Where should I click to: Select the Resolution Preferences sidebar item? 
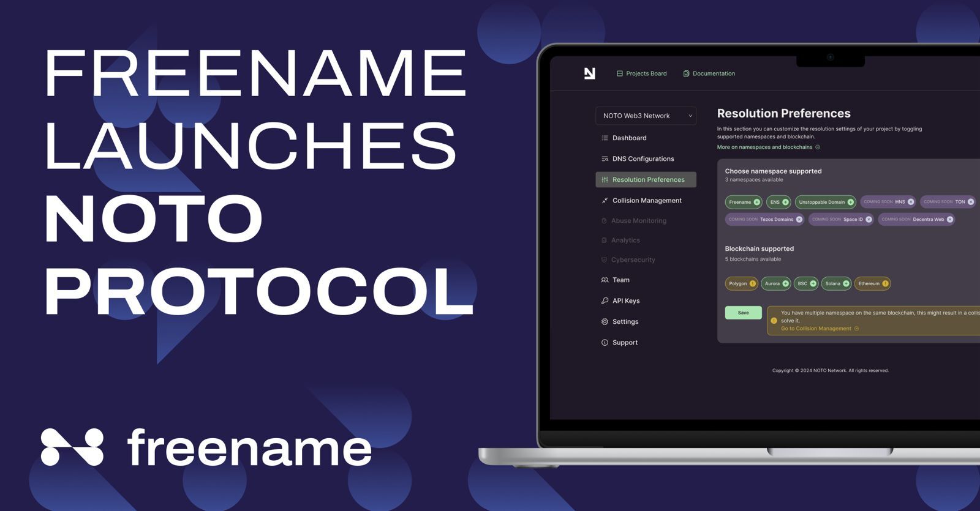coord(646,179)
